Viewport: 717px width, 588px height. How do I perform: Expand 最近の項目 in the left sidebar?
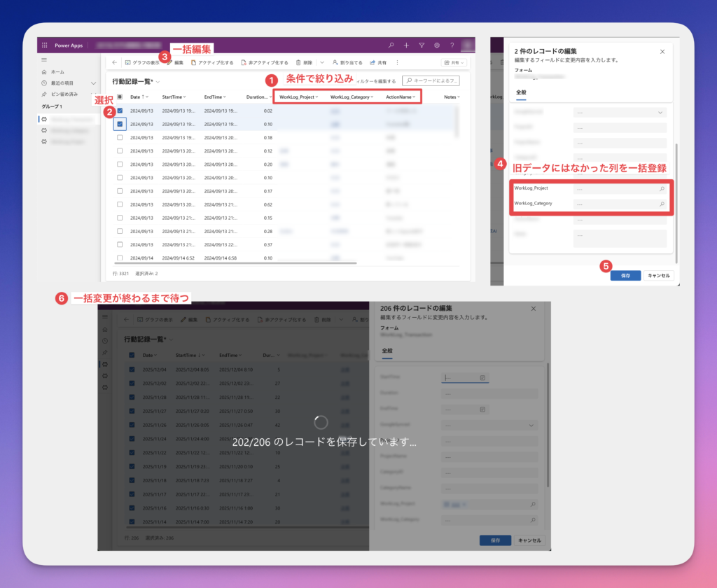[x=93, y=83]
